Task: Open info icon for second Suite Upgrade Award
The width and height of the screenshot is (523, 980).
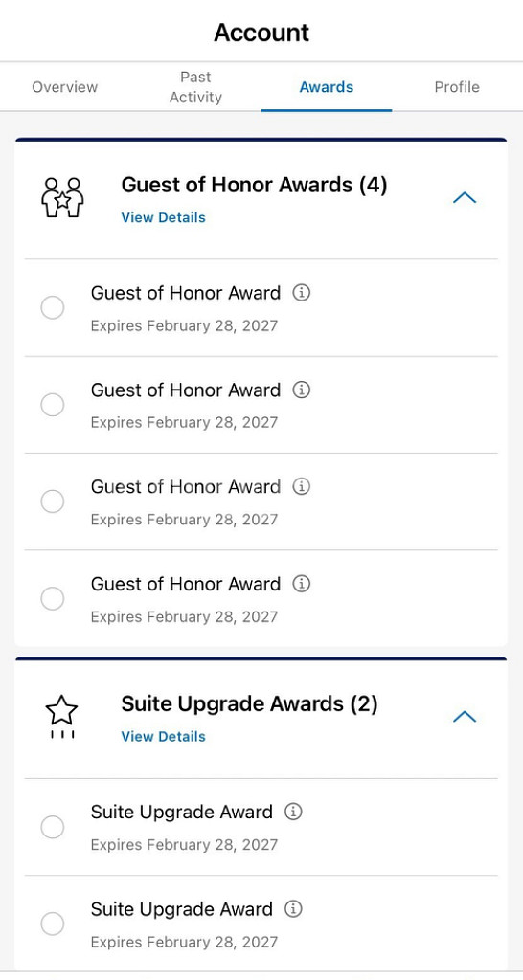Action: click(293, 909)
